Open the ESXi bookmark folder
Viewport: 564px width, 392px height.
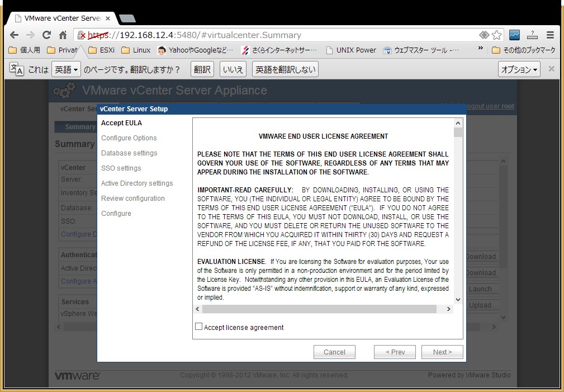(101, 50)
